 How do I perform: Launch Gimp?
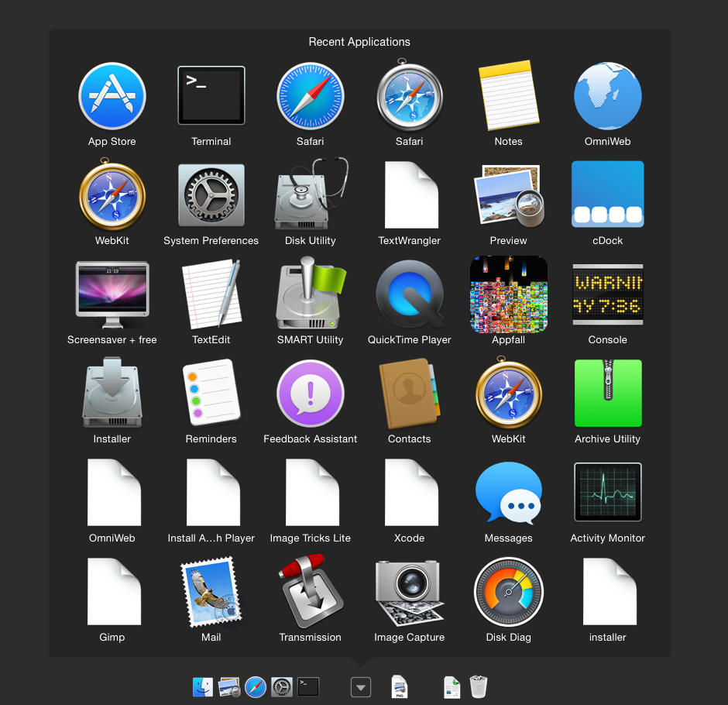114,592
